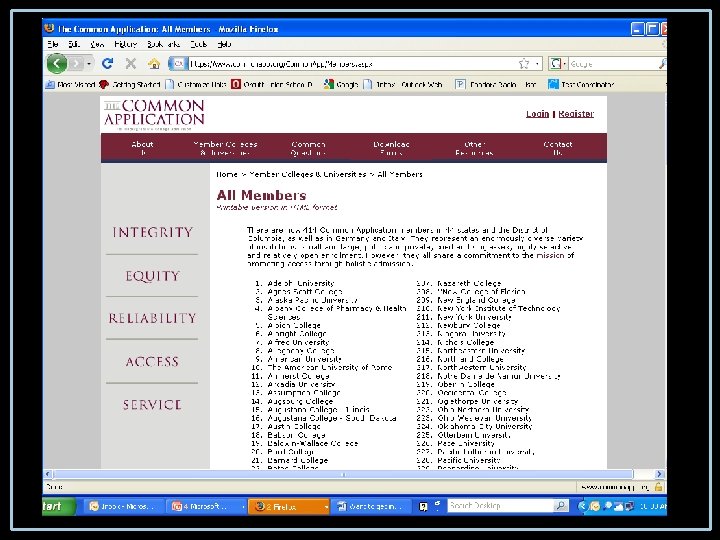720x540 pixels.
Task: Click the site identity icon in address bar
Action: coord(179,63)
